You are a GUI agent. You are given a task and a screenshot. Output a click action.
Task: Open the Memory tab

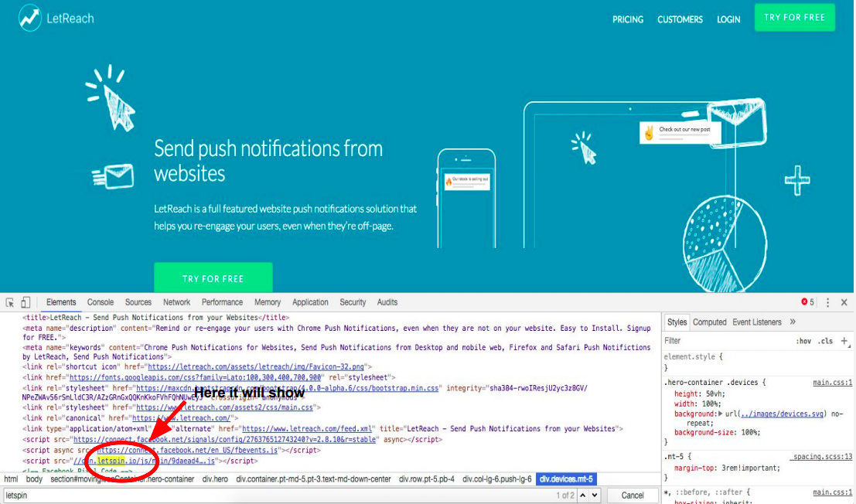coord(268,302)
